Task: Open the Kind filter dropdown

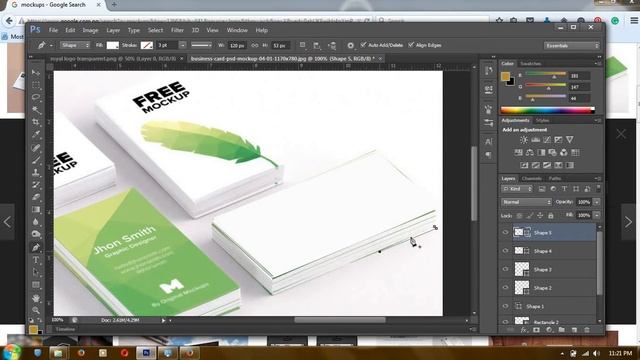Action: pos(518,189)
